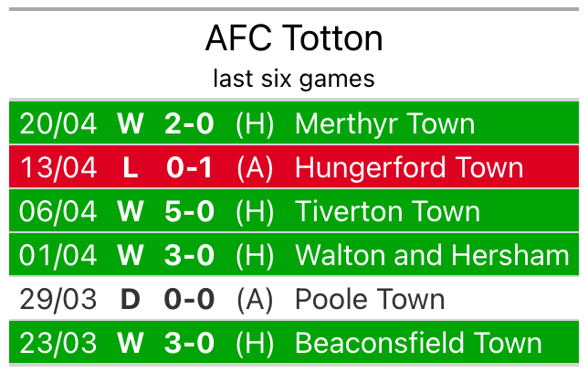Click the AFC Totton heading
The height and width of the screenshot is (373, 588).
click(294, 38)
